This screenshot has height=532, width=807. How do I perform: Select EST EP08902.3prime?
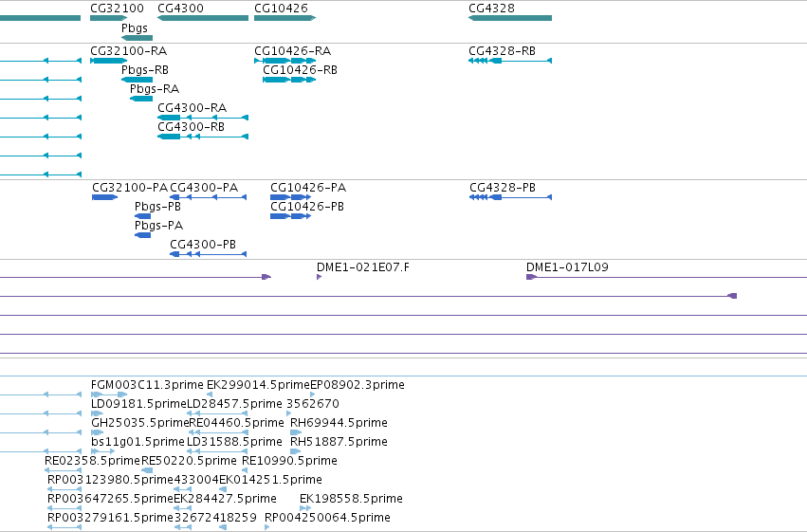312,394
